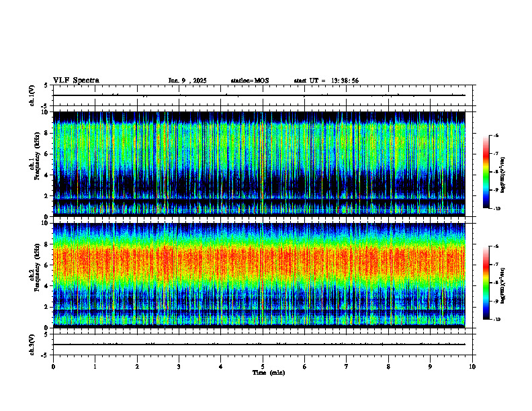Click the "8" tick on the time axis

coord(388,367)
